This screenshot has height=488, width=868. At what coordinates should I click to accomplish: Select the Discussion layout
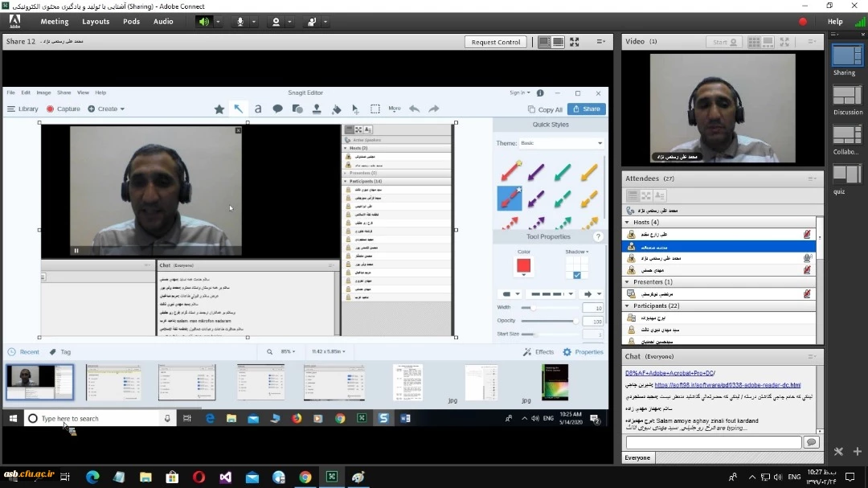[x=846, y=95]
